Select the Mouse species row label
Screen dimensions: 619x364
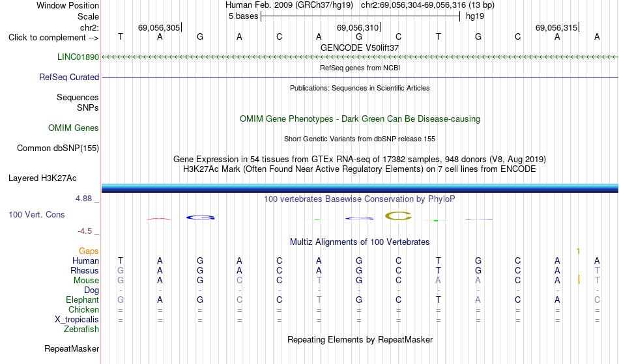pos(86,281)
